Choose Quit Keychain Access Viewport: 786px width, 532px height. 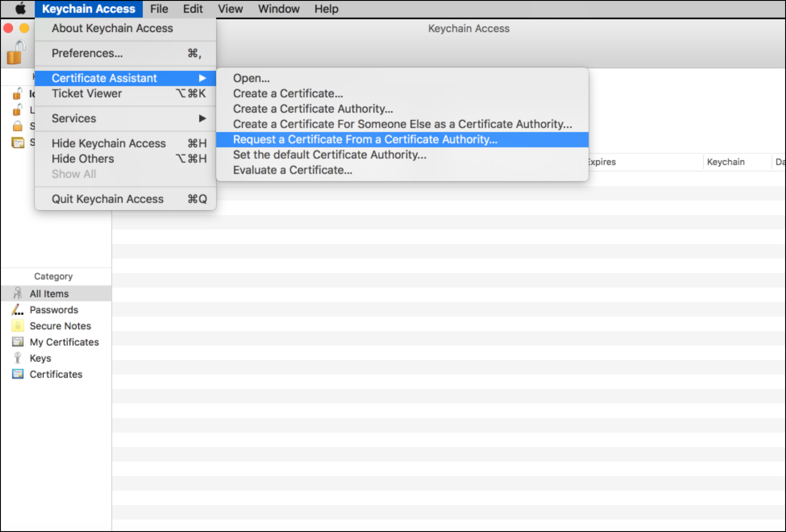125,199
